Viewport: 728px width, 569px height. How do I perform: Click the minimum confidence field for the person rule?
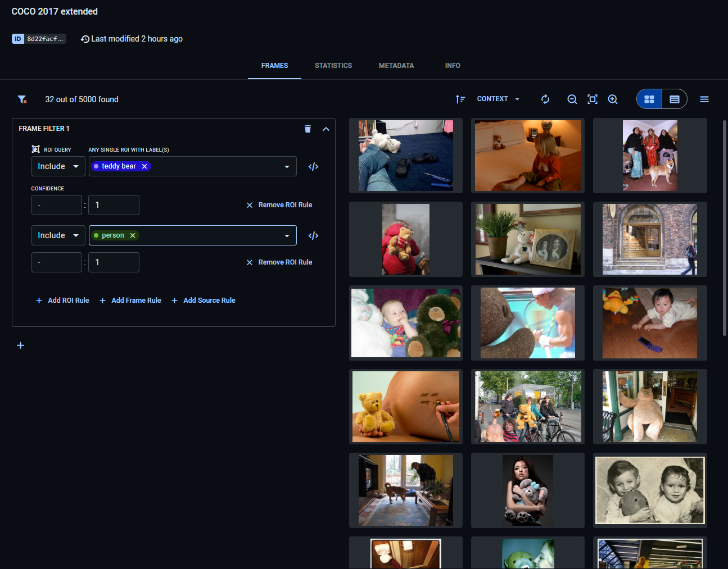[x=57, y=262]
